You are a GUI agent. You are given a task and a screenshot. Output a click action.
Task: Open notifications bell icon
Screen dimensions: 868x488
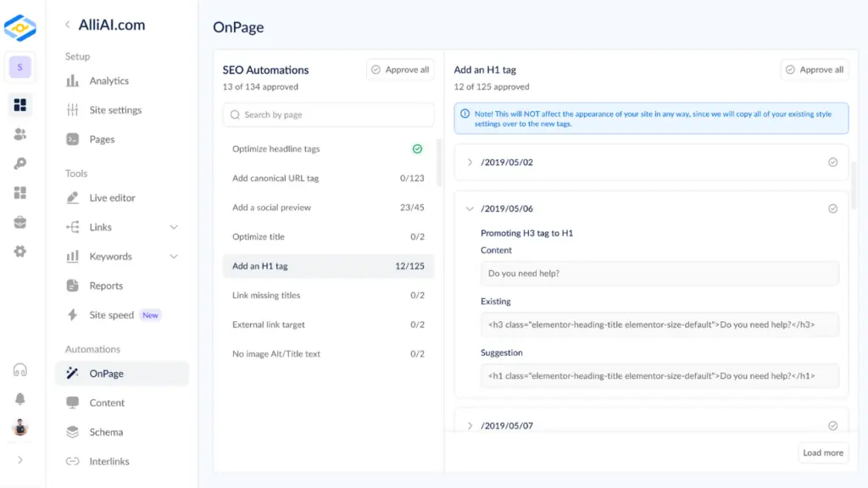pos(20,399)
